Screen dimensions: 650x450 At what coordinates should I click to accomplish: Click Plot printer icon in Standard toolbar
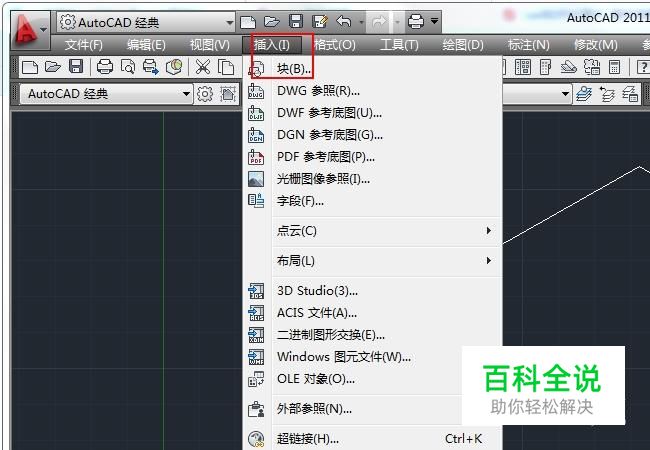pos(104,67)
